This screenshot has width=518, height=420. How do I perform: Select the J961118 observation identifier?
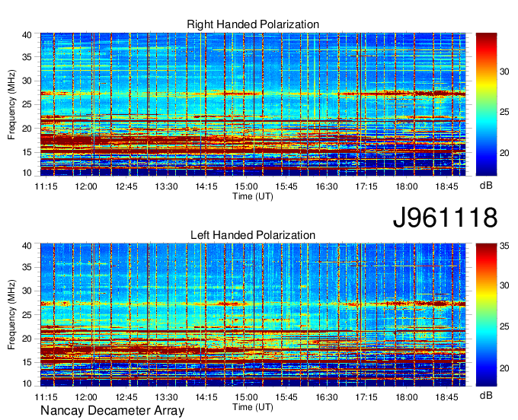[445, 218]
